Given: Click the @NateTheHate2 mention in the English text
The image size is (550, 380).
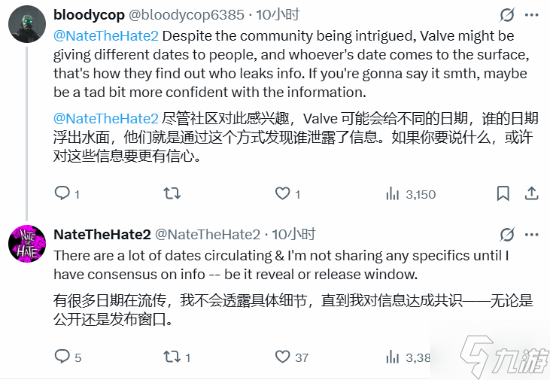Looking at the screenshot, I should coord(106,36).
